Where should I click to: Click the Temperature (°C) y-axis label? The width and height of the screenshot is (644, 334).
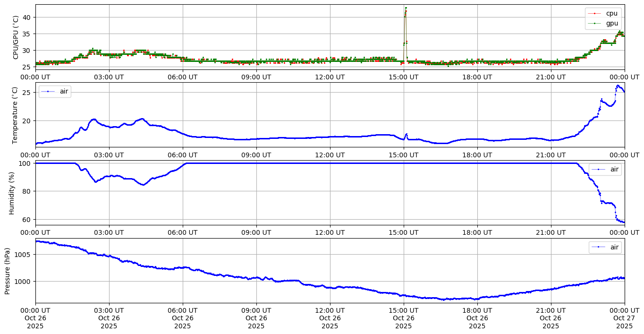coord(16,115)
